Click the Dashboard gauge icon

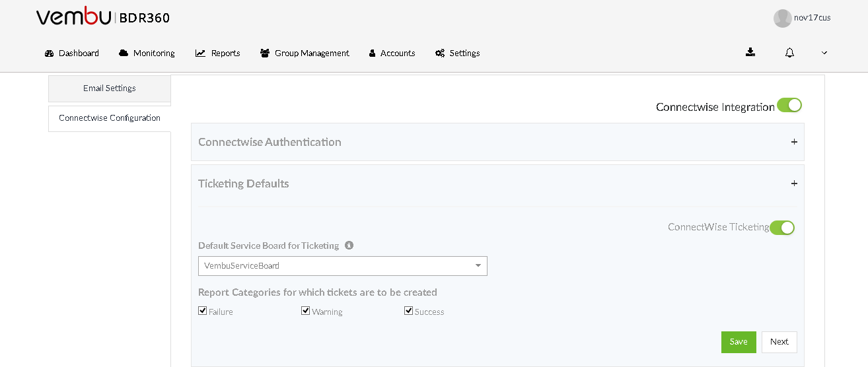(x=50, y=53)
